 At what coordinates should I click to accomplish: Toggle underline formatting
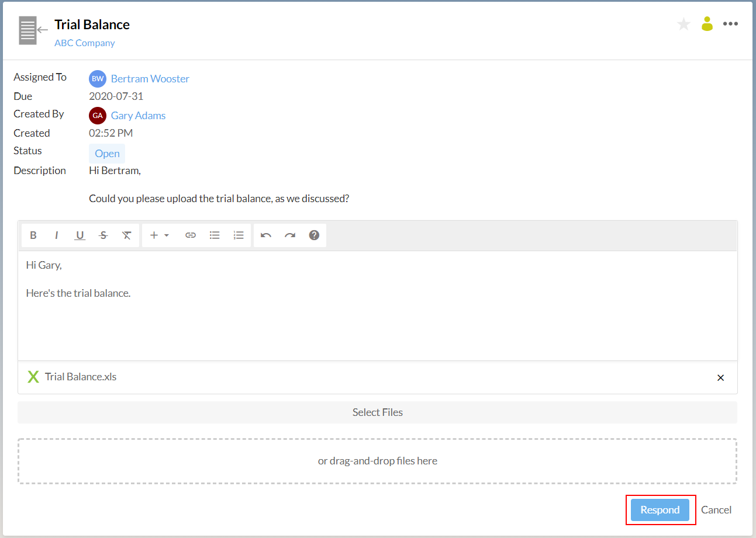[x=80, y=235]
